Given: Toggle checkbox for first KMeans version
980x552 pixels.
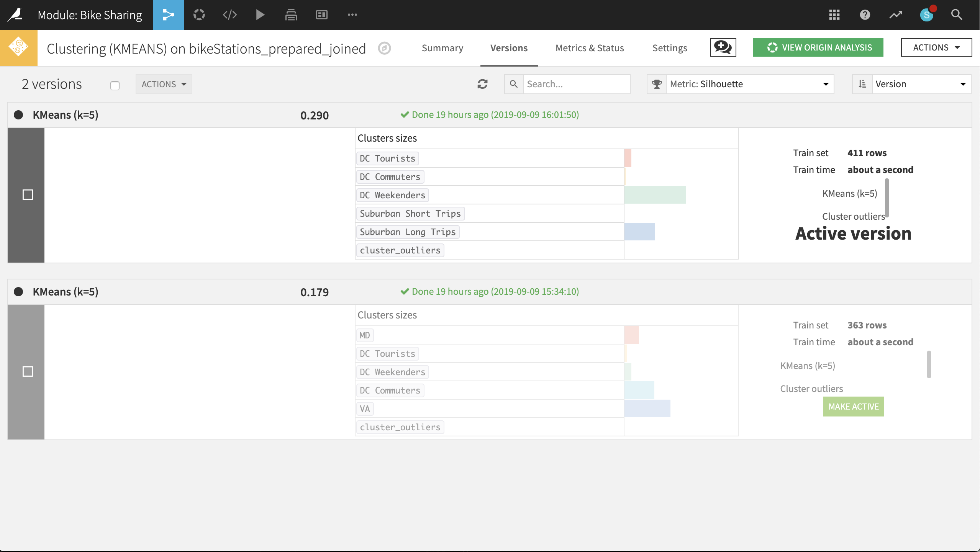Looking at the screenshot, I should 27,195.
